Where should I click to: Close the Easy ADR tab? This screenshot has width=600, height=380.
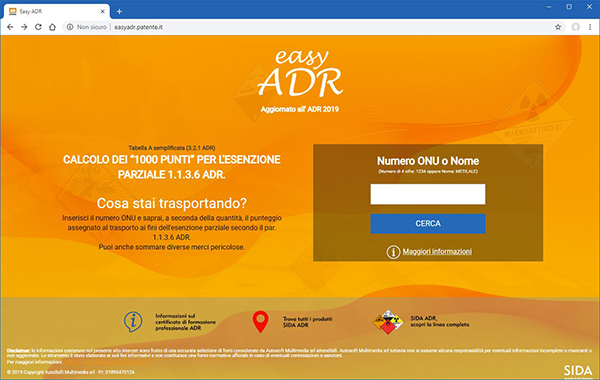103,11
